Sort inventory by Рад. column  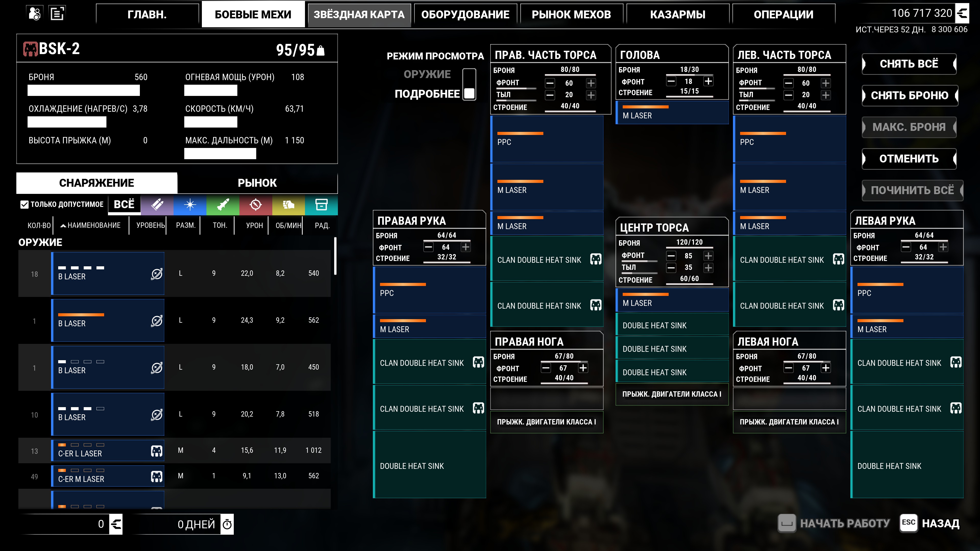[322, 226]
